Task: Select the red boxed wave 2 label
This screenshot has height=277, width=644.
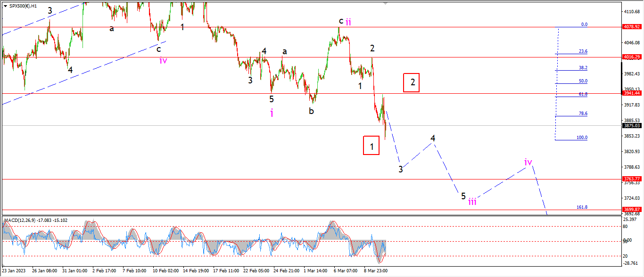Action: [x=412, y=82]
